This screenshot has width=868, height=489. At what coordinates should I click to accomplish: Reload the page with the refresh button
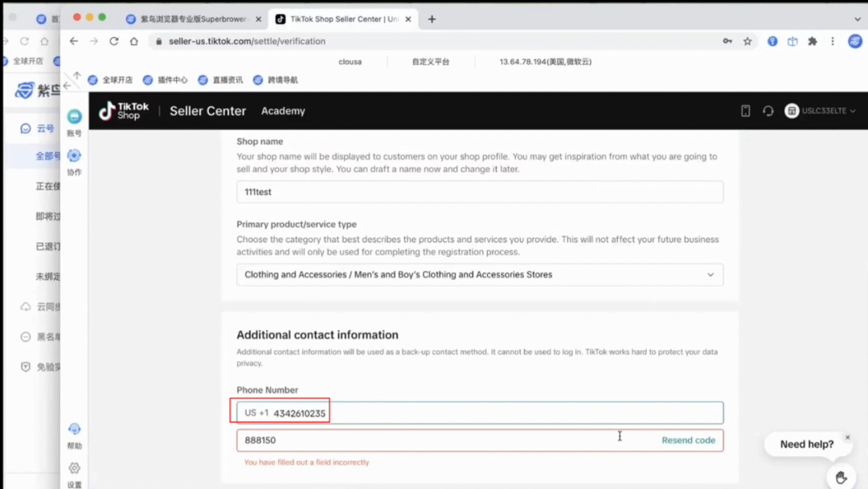(x=114, y=41)
